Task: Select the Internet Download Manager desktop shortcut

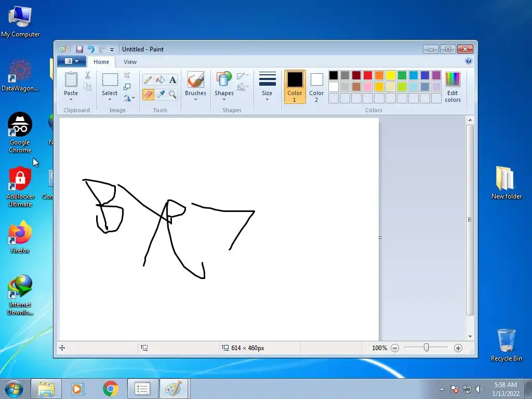Action: (20, 295)
